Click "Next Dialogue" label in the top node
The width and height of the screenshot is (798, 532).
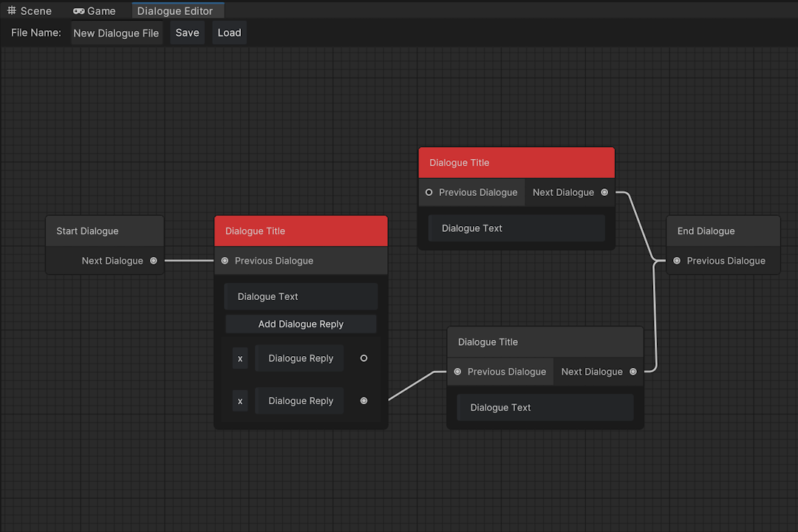tap(563, 192)
